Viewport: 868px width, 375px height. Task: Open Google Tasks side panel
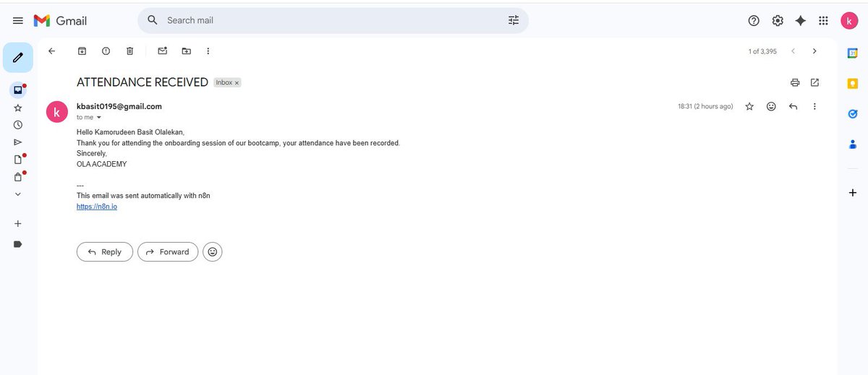[853, 113]
